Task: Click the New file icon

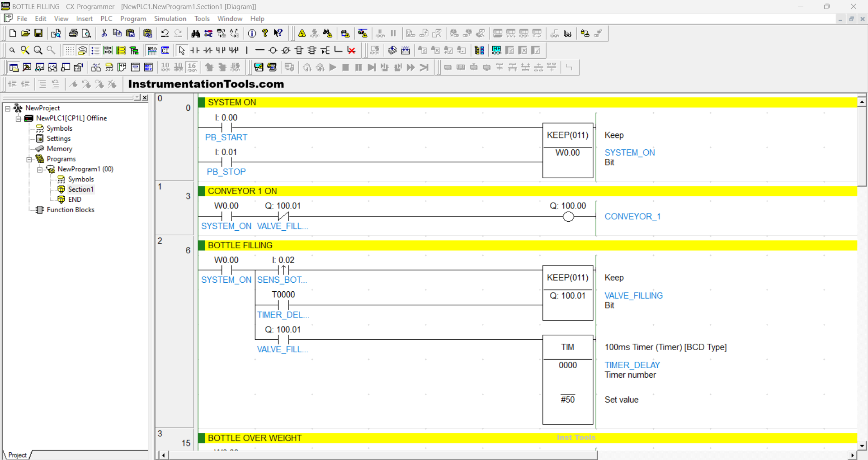Action: [13, 33]
